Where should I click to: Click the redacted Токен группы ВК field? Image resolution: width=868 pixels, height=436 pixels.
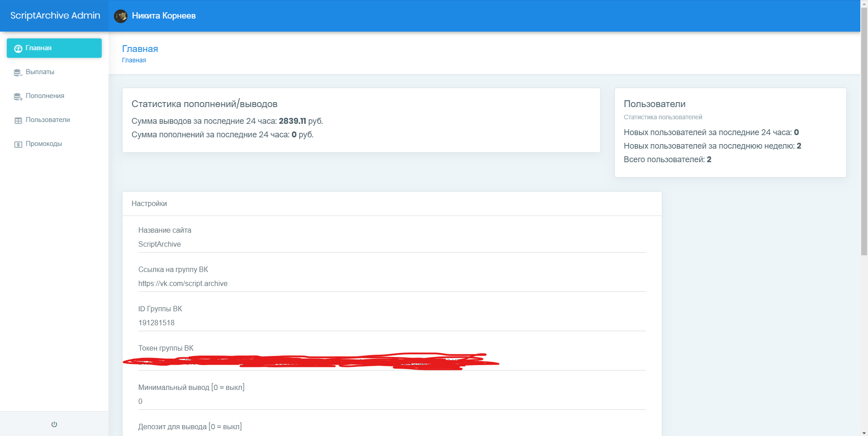tap(392, 362)
